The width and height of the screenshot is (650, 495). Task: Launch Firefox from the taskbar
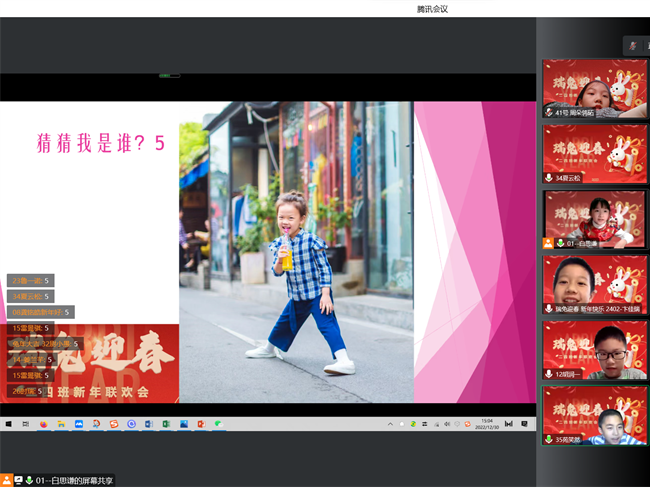[44, 424]
